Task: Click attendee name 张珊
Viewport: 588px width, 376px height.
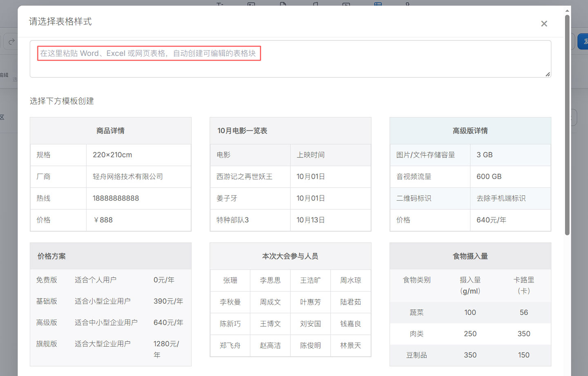Action: 230,280
